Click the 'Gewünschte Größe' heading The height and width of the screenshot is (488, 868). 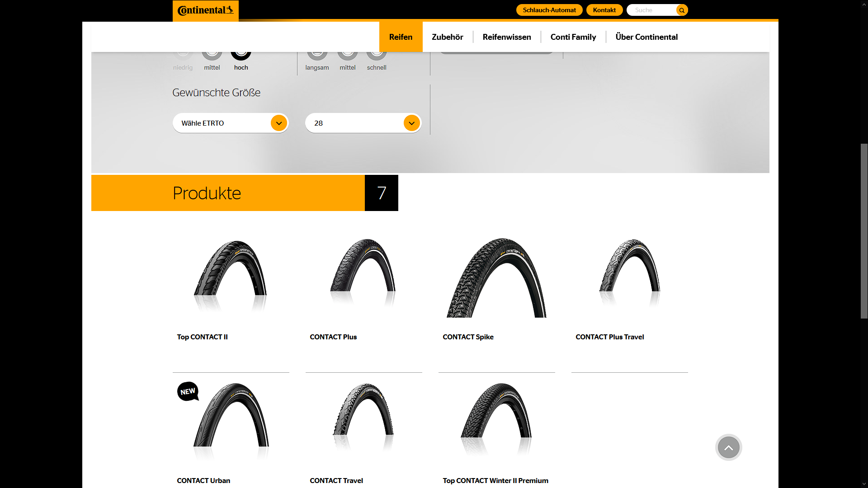[x=216, y=93]
